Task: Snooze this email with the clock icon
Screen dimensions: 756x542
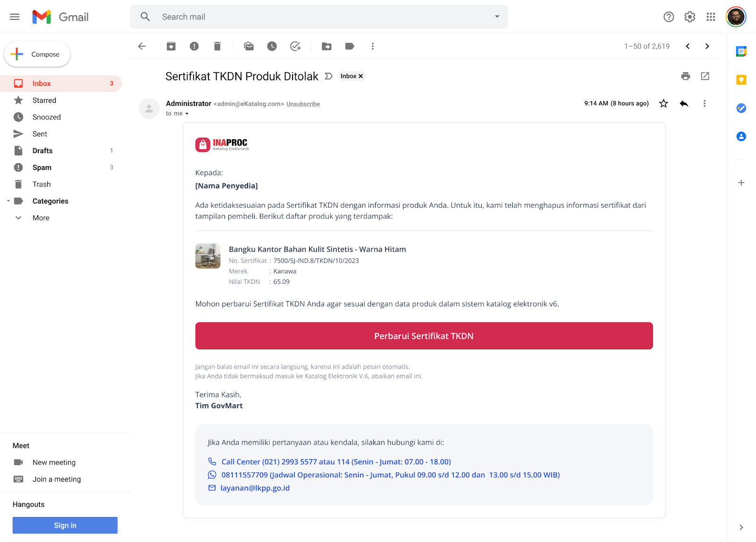Action: point(272,46)
